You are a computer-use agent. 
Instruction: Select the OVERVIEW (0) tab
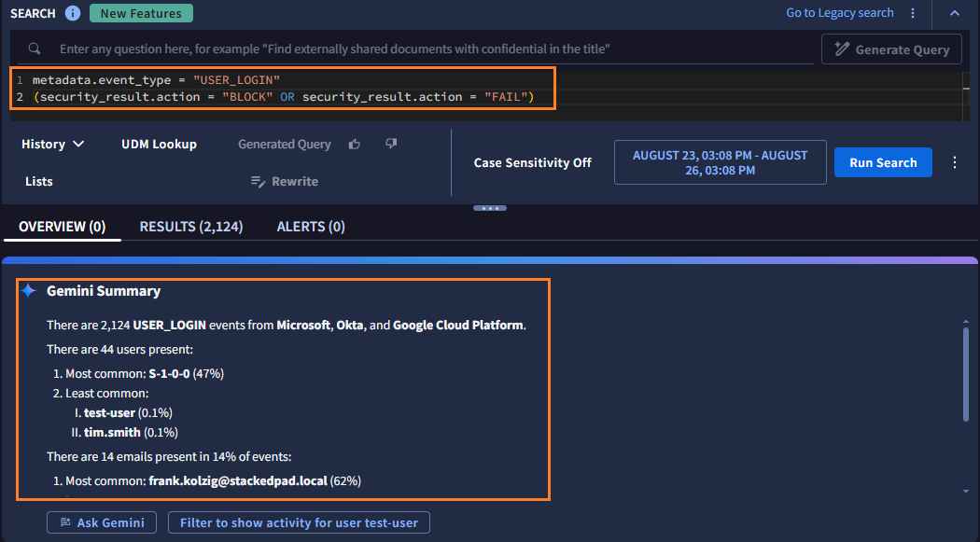point(62,227)
